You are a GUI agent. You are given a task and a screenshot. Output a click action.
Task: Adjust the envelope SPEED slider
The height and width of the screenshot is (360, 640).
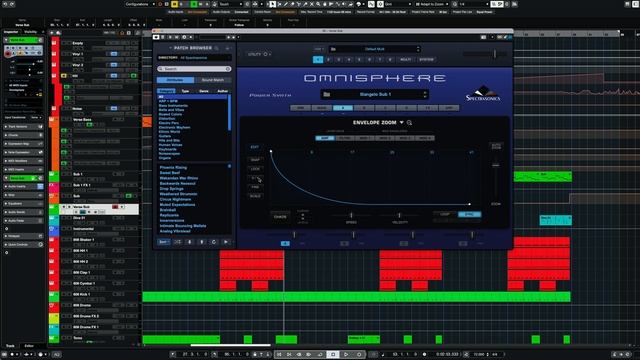click(x=351, y=215)
